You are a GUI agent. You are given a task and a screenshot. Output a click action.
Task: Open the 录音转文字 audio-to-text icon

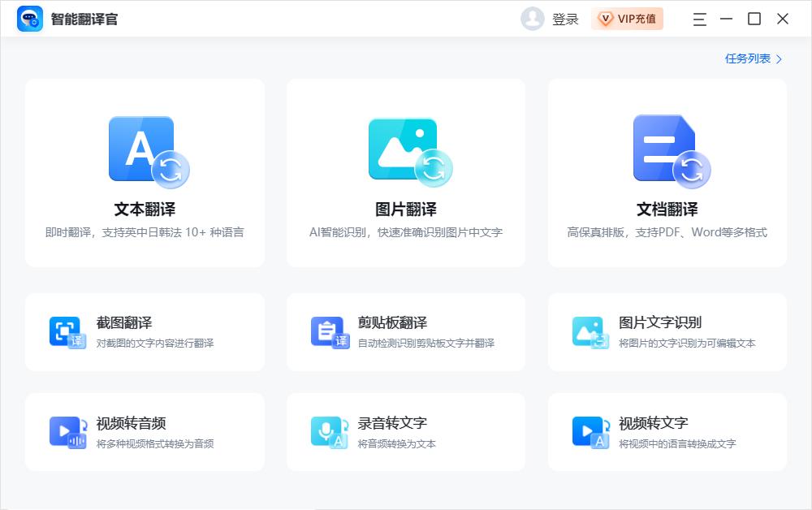click(x=328, y=431)
